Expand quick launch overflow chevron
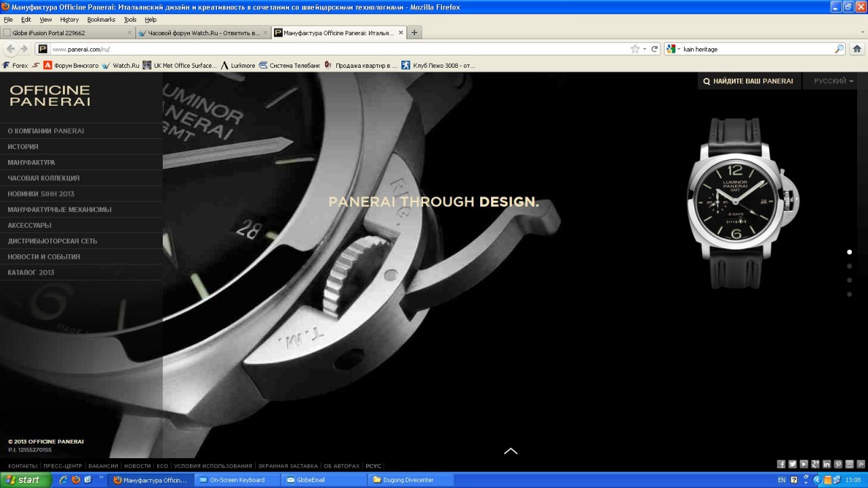The image size is (868, 488). pos(102,479)
